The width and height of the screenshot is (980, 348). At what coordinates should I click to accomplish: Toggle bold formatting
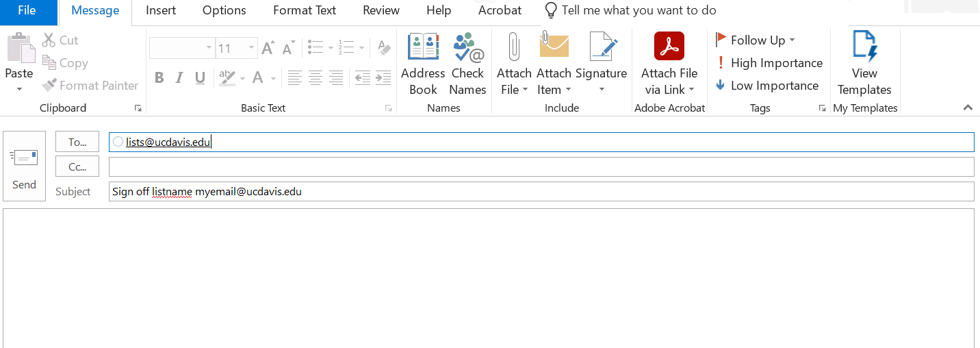(x=159, y=78)
